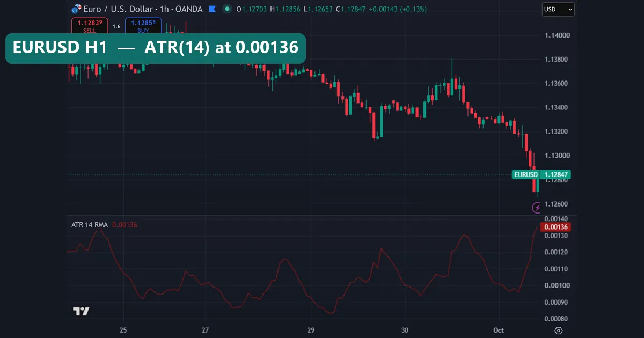This screenshot has height=338, width=644.
Task: Click the 0.00130 ATR axis label
Action: pyautogui.click(x=557, y=236)
